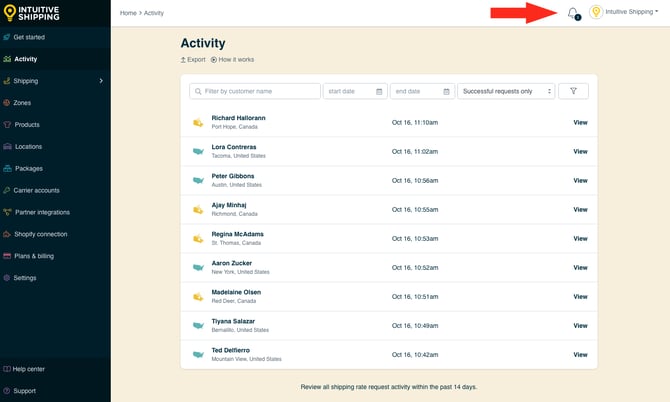This screenshot has height=402, width=670.
Task: Click the timestamp Oct 16, 11:10am
Action: pyautogui.click(x=415, y=123)
